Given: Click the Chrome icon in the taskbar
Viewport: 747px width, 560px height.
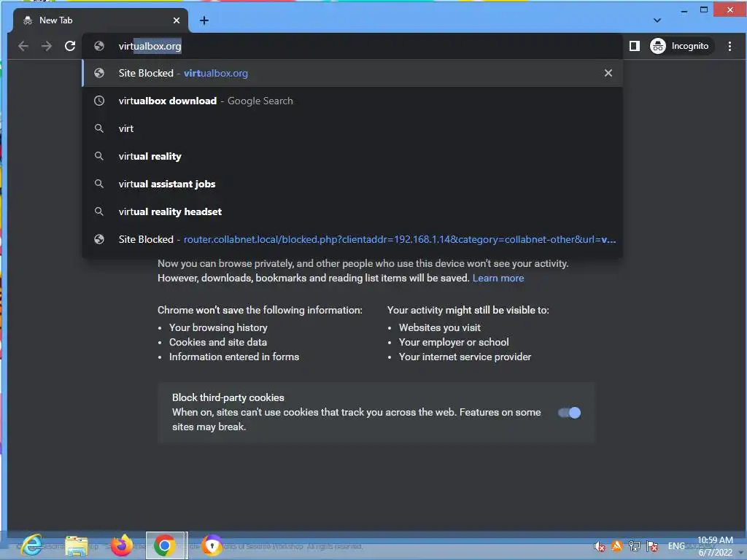Looking at the screenshot, I should point(164,545).
